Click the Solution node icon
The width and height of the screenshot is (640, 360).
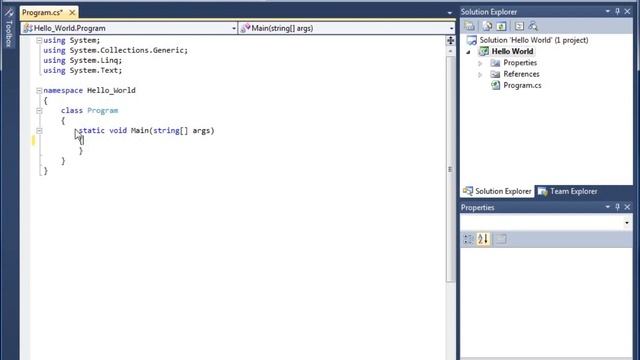pyautogui.click(x=472, y=40)
